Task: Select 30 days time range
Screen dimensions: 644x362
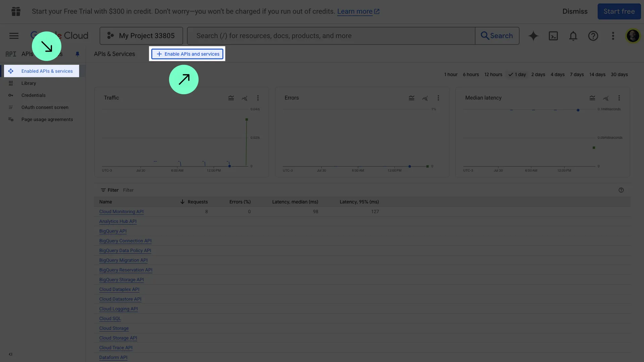Action: click(619, 74)
